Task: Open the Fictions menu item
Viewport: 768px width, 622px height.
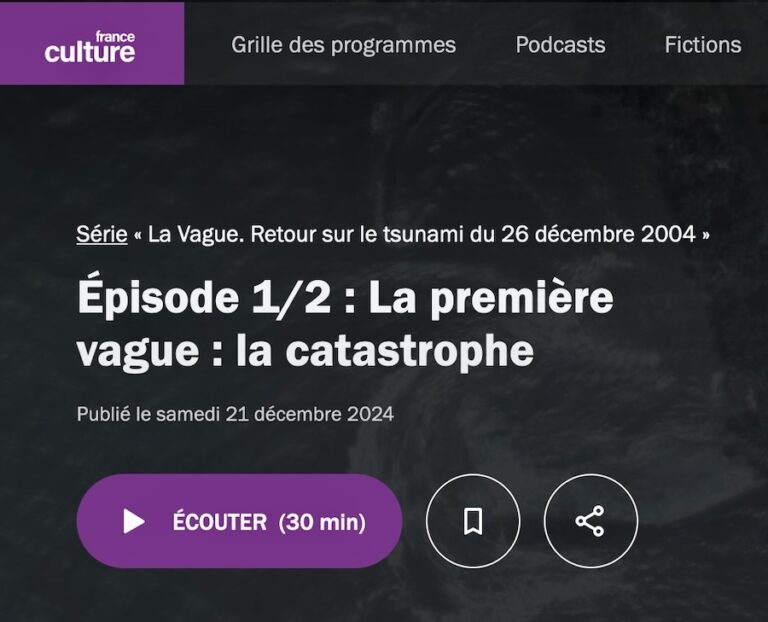Action: click(703, 45)
